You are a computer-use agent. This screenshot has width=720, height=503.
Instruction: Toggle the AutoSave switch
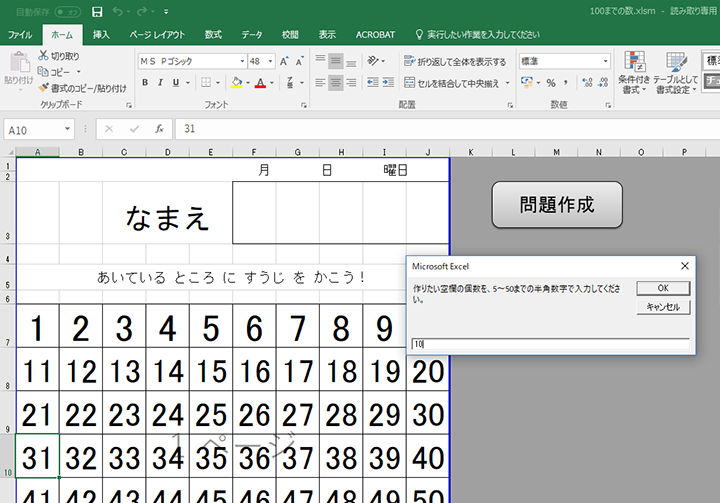tap(68, 12)
